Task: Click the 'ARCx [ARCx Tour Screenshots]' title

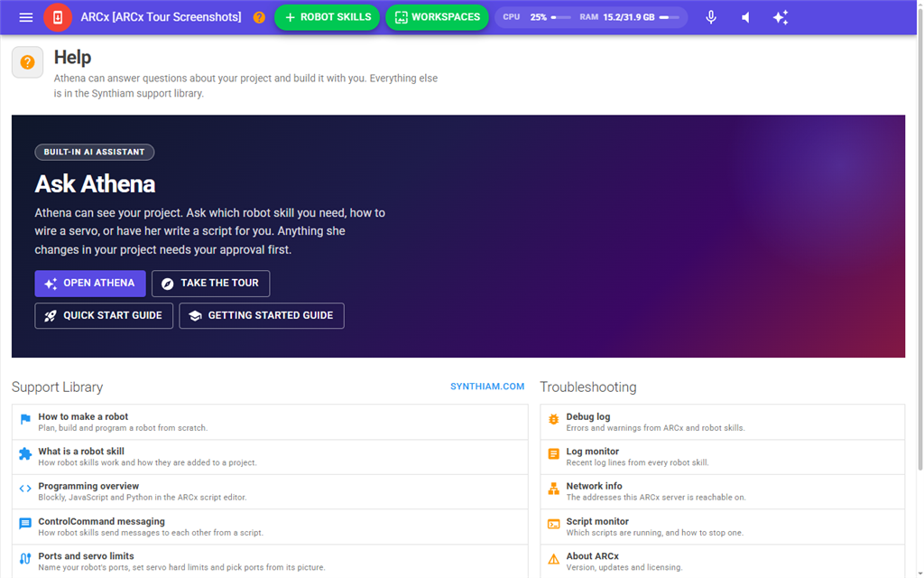Action: pyautogui.click(x=161, y=17)
